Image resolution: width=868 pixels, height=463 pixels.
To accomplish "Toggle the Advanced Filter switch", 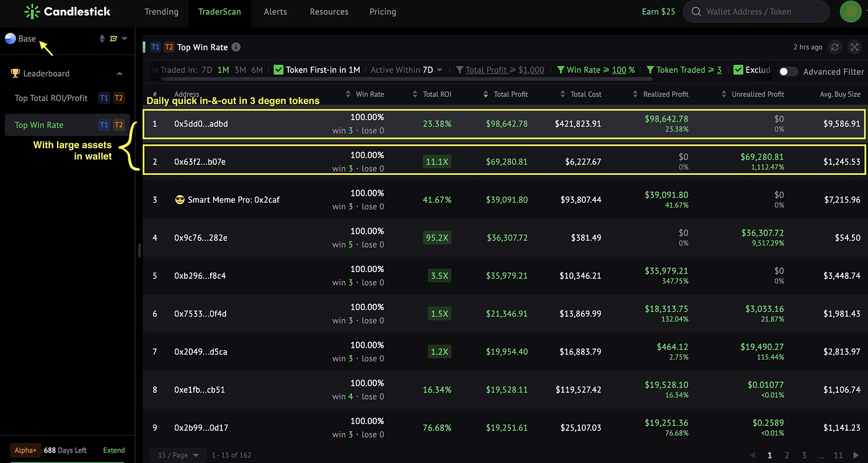I will [788, 72].
